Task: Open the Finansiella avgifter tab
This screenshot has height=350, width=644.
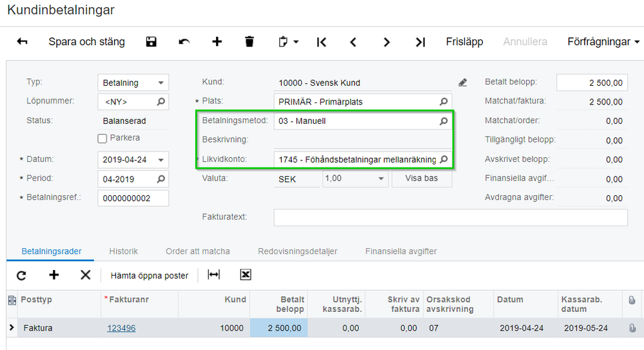Action: tap(401, 251)
